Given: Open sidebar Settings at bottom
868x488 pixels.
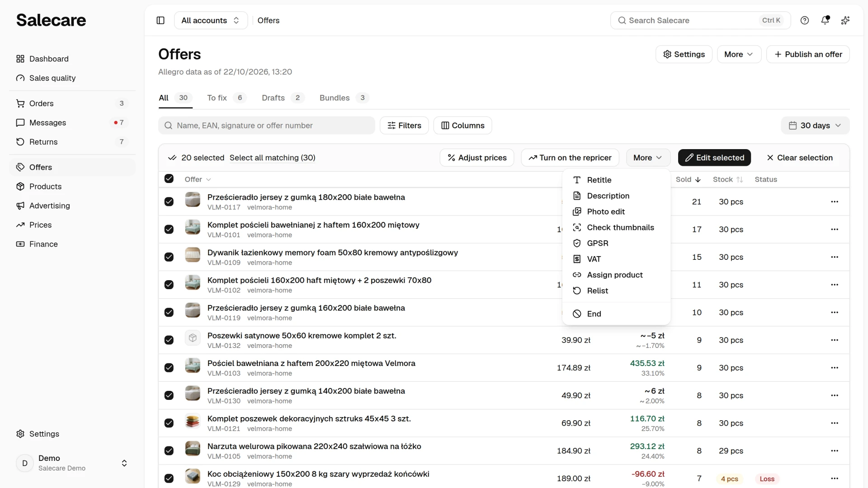Looking at the screenshot, I should 72,434.
